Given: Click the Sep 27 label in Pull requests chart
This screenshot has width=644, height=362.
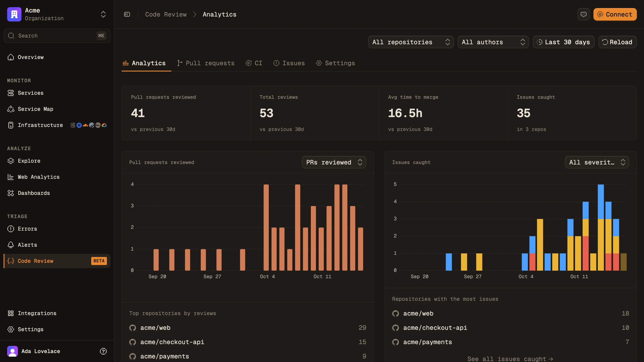Looking at the screenshot, I should point(212,277).
